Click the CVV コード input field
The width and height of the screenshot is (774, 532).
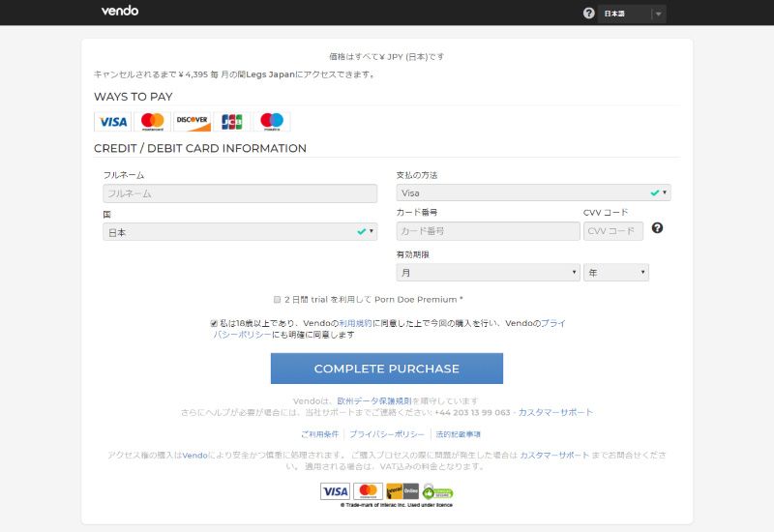tap(613, 231)
